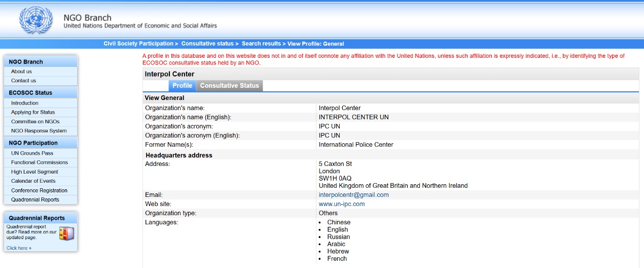Open Functional Commissions page
The width and height of the screenshot is (644, 268).
(39, 162)
